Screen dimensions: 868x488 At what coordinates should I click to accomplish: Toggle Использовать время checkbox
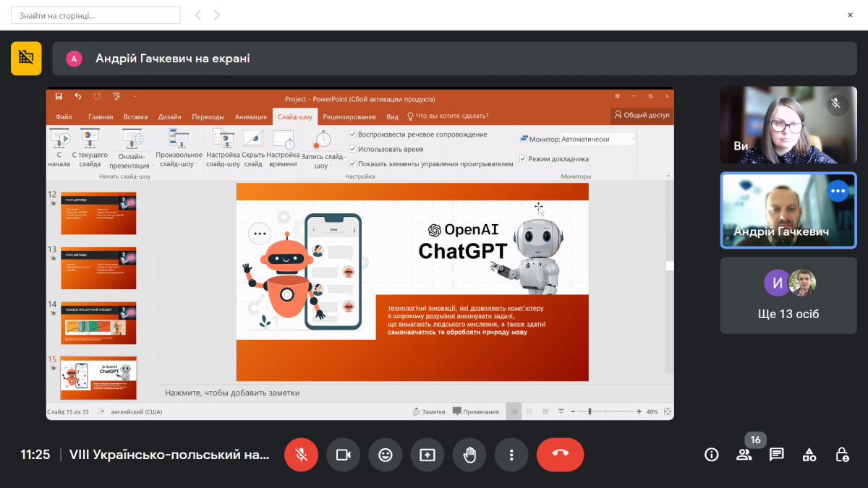pos(353,149)
